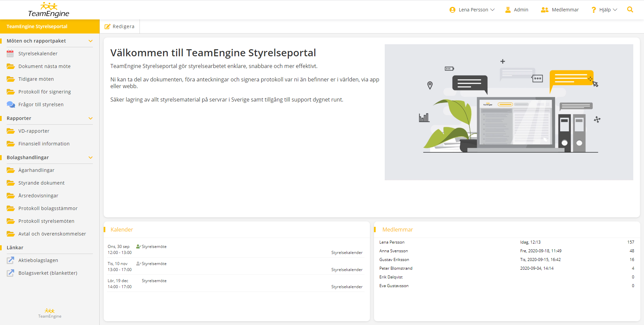The height and width of the screenshot is (325, 644).
Task: Open Ägarhandlingar link
Action: [x=36, y=170]
